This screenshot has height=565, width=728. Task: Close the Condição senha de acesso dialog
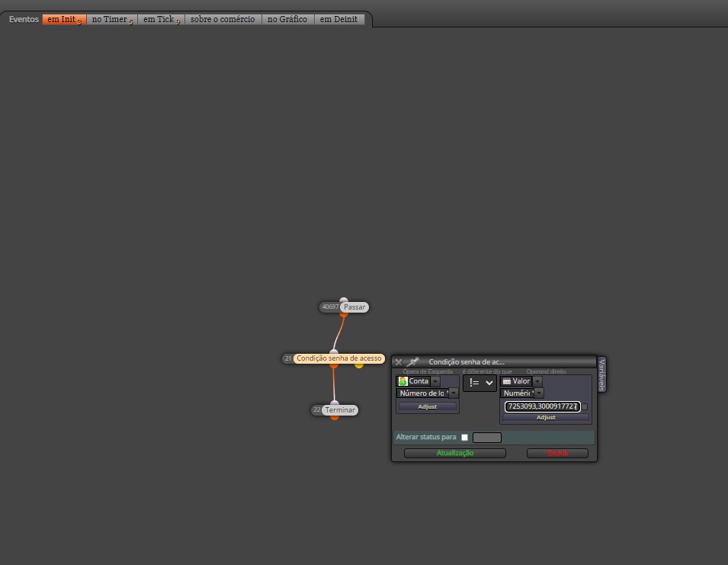click(399, 362)
